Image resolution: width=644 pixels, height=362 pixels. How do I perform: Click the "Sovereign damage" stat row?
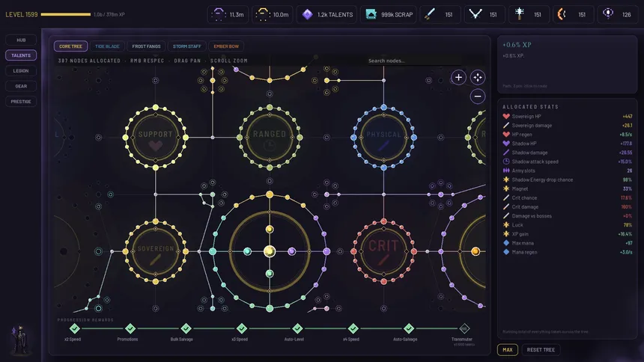click(x=567, y=125)
